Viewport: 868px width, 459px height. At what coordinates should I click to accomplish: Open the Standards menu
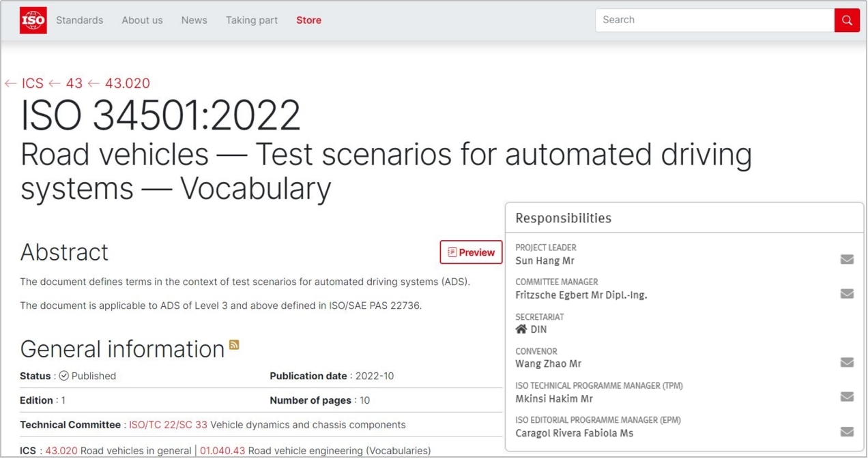pos(79,20)
